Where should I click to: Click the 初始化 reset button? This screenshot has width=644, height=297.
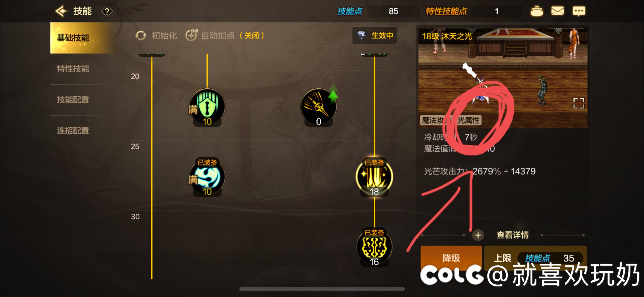[x=156, y=36]
